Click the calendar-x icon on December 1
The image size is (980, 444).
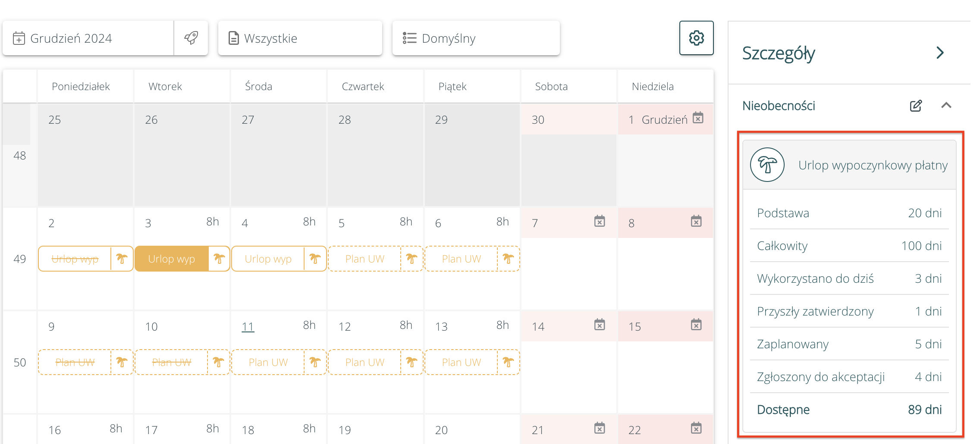click(698, 118)
